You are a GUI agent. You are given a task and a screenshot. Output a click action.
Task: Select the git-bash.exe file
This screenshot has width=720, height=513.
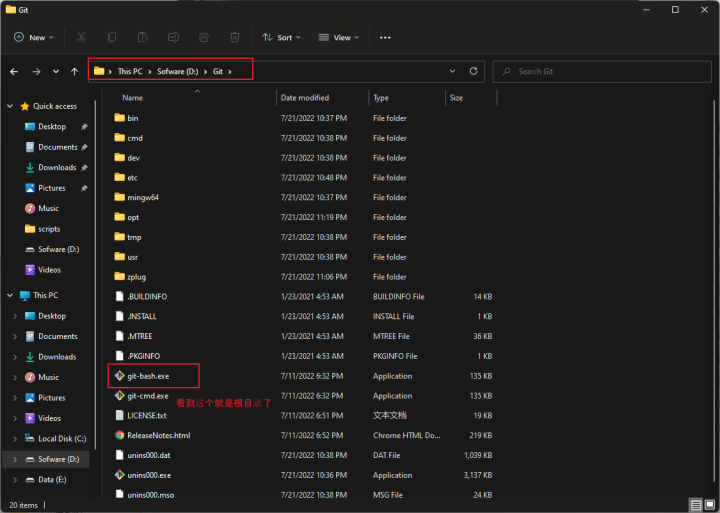(x=147, y=376)
